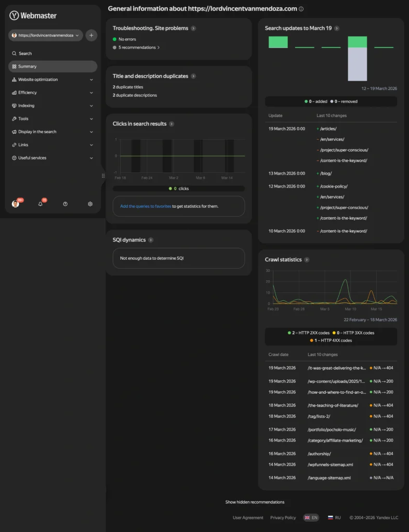Click the Display in the search icon

14,131
